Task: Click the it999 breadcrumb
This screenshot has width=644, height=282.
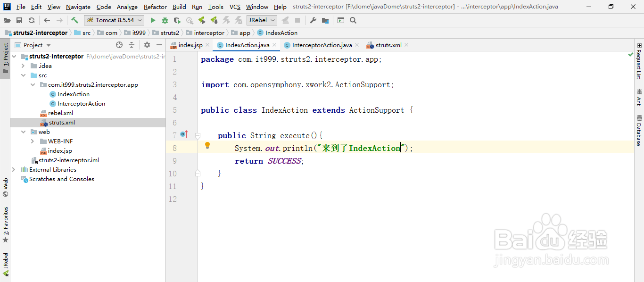Action: tap(135, 33)
